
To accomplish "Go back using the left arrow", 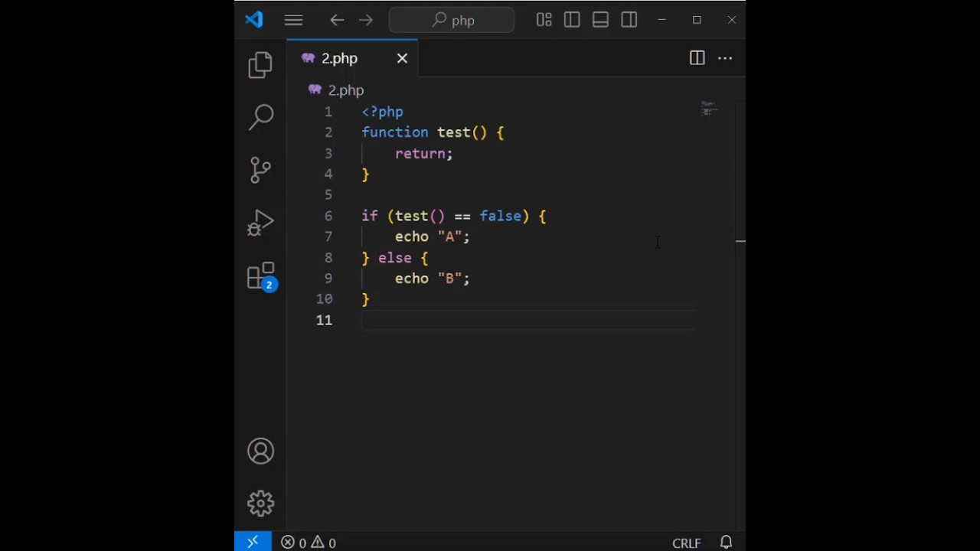I will point(337,21).
